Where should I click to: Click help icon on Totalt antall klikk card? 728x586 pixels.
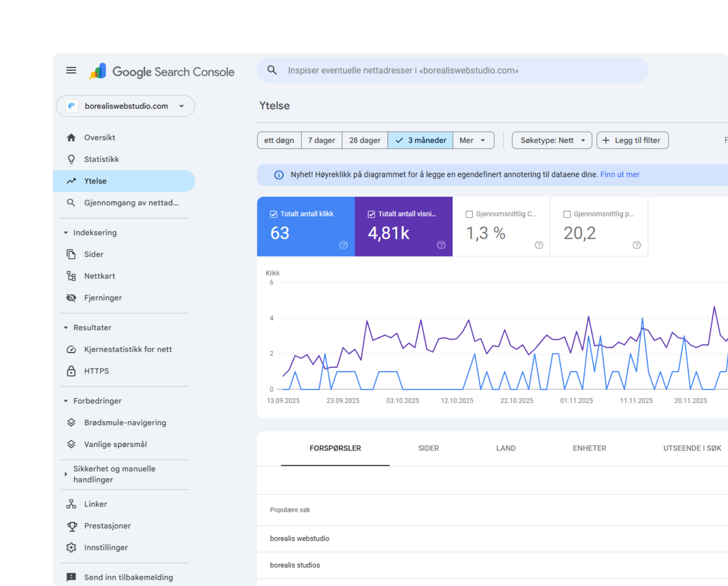click(x=344, y=245)
